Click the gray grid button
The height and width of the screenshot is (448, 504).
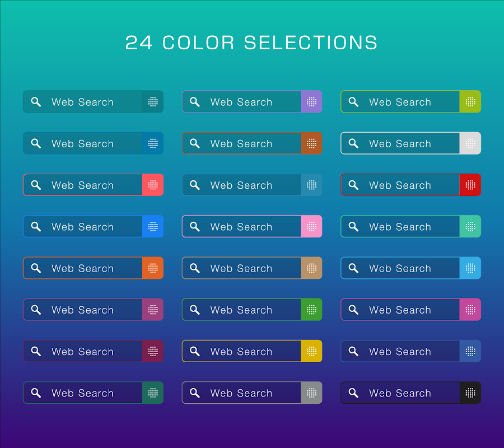311,393
